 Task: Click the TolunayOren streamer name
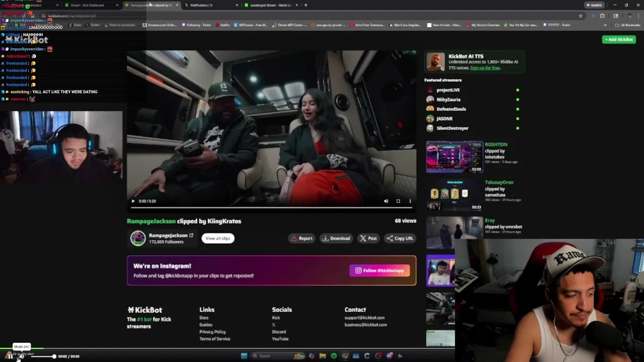click(x=499, y=183)
